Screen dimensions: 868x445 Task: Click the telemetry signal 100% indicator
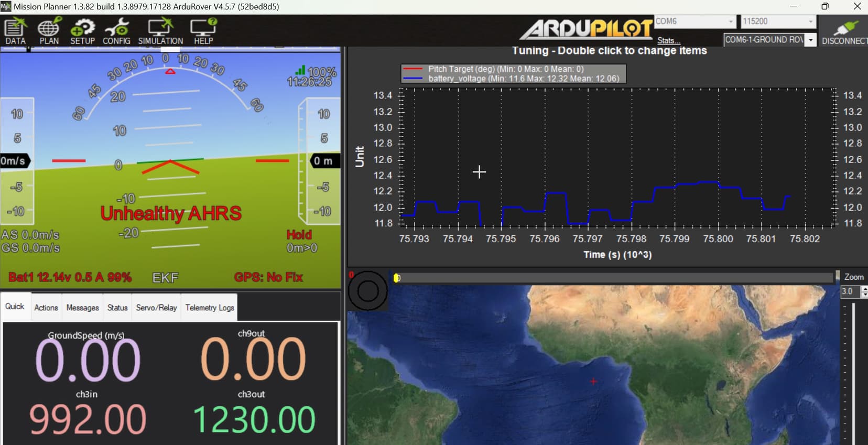pos(316,71)
